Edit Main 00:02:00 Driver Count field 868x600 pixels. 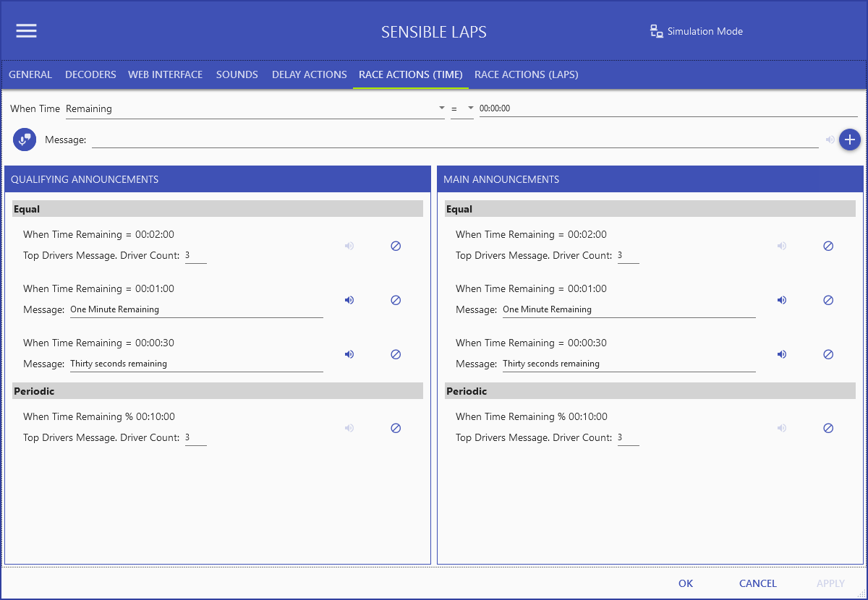pos(629,255)
